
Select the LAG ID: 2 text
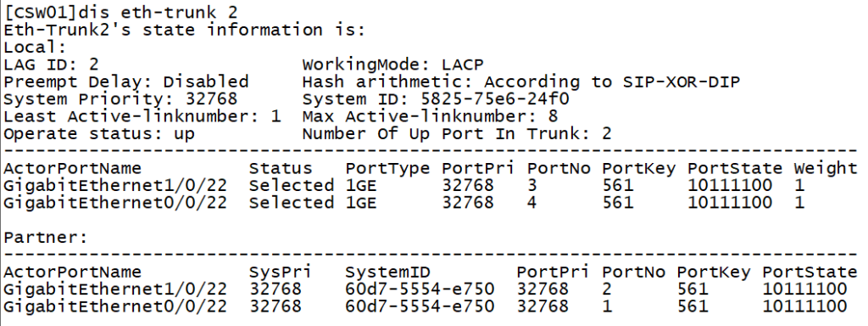click(51, 65)
